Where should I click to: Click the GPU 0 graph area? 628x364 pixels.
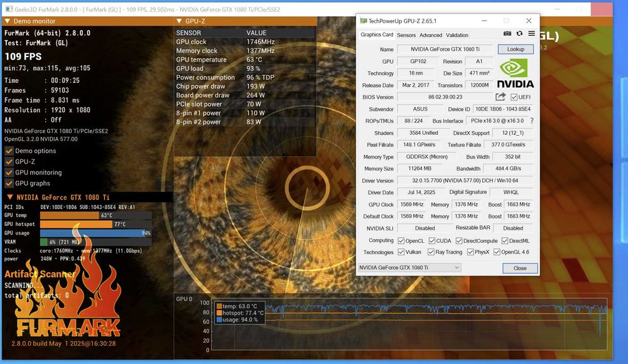[x=409, y=324]
